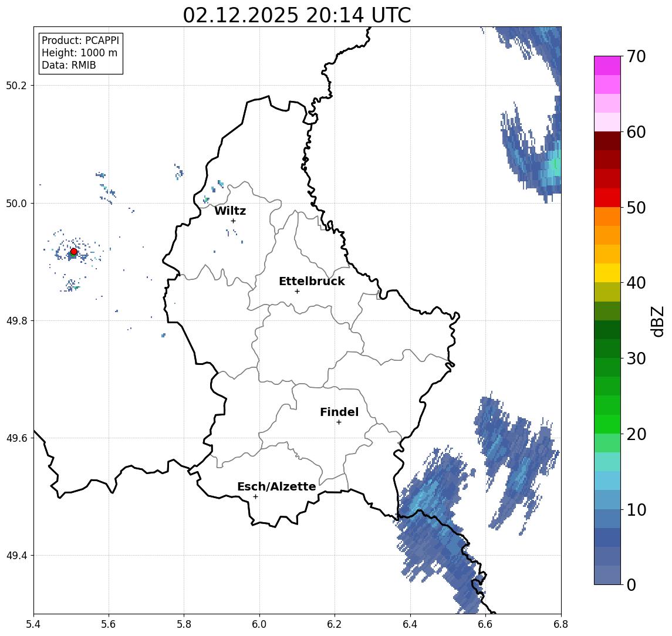Click the 30 tick on the colorbar

(636, 358)
